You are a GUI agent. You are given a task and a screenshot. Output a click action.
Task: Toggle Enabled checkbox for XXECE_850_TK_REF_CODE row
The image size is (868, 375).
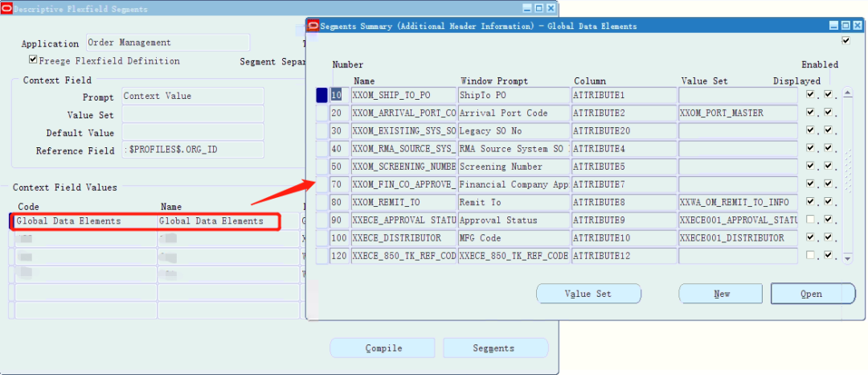(x=828, y=255)
